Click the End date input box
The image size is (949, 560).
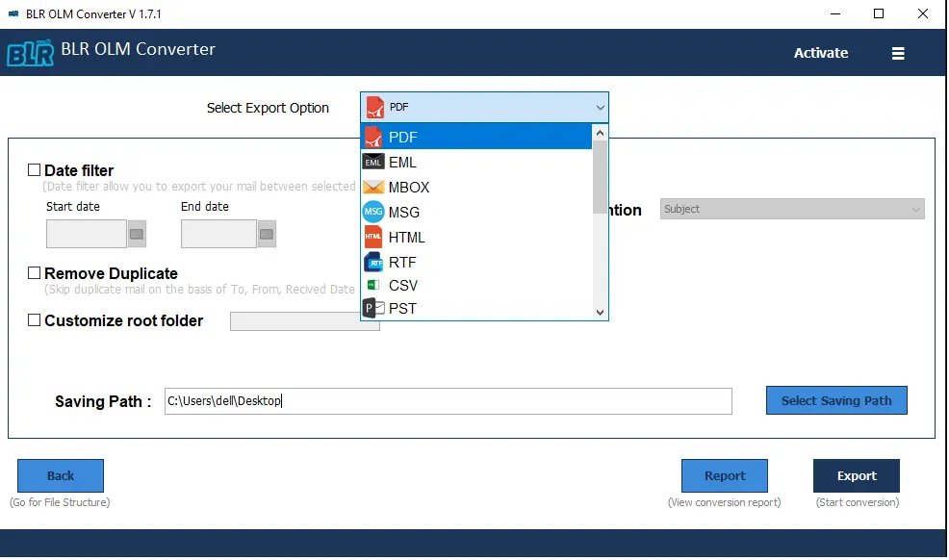[218, 234]
